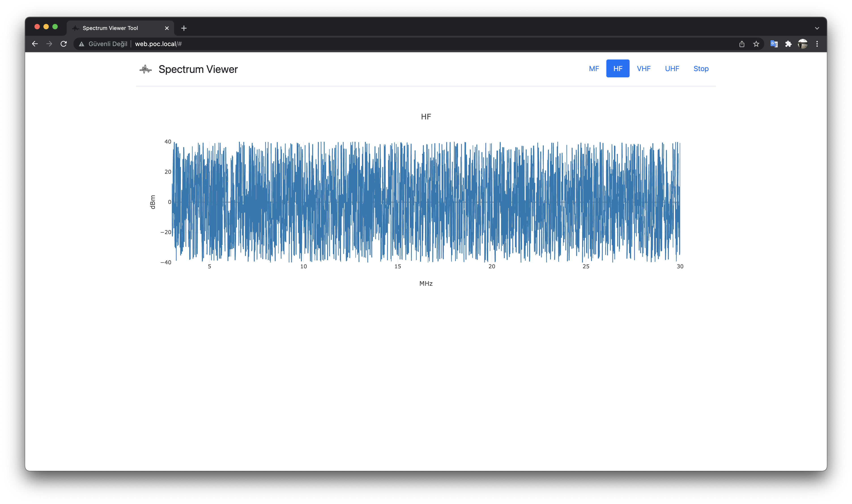852x504 pixels.
Task: Open Chrome three-dot menu
Action: tap(817, 44)
